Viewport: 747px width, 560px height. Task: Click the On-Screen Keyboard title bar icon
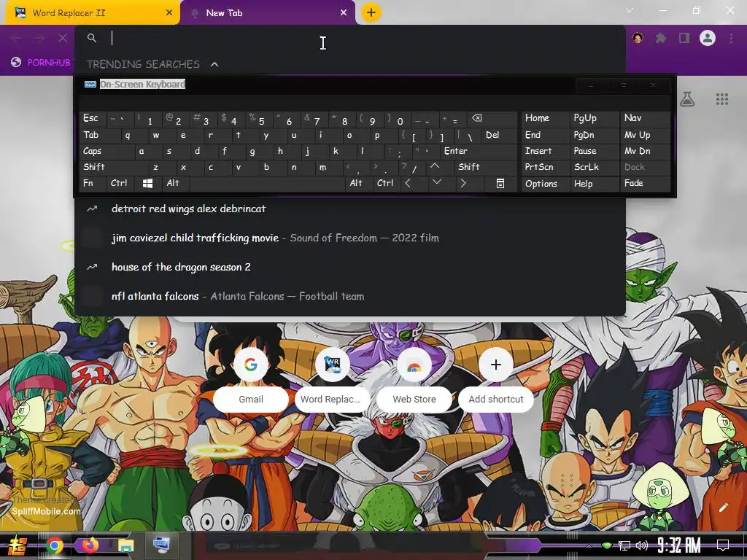point(90,85)
